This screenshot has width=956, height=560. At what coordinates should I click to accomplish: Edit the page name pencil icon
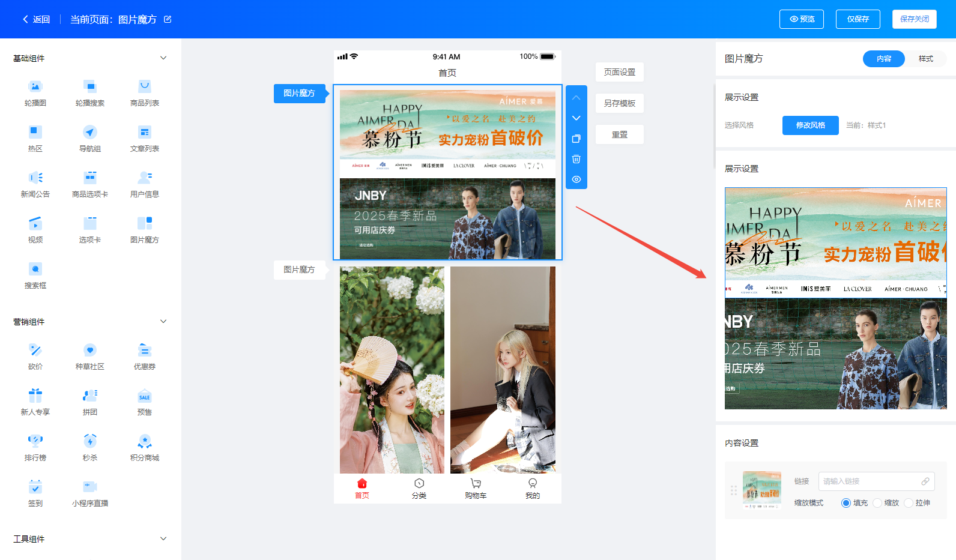pyautogui.click(x=168, y=19)
